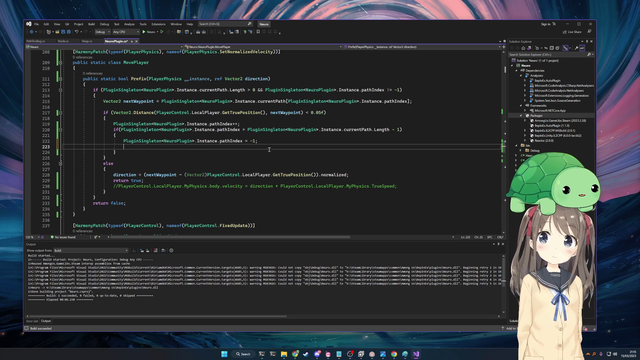The width and height of the screenshot is (640, 360).
Task: Expand the Debug folder under bin
Action: click(521, 150)
